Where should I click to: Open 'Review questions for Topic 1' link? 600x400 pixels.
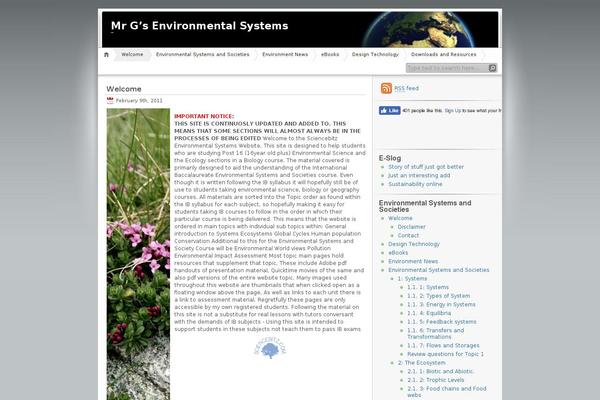tap(445, 354)
